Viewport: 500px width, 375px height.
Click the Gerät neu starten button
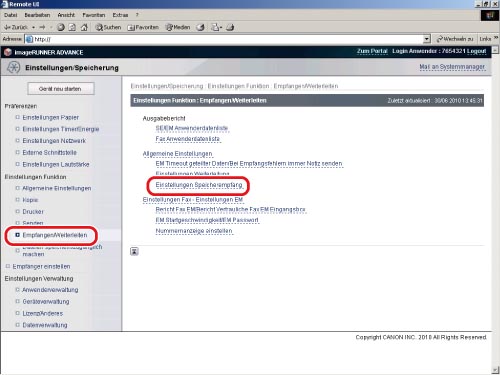(x=60, y=89)
